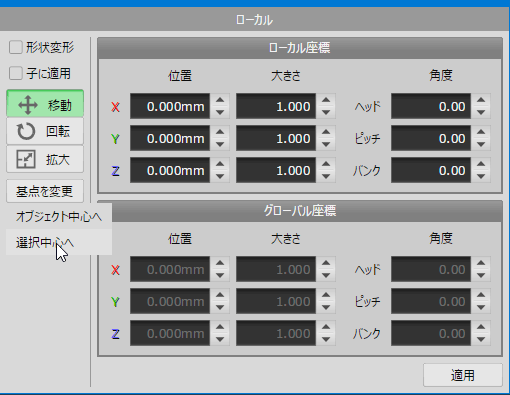The image size is (510, 395).
Task: Click the global ピッチ angle field
Action: click(x=431, y=301)
